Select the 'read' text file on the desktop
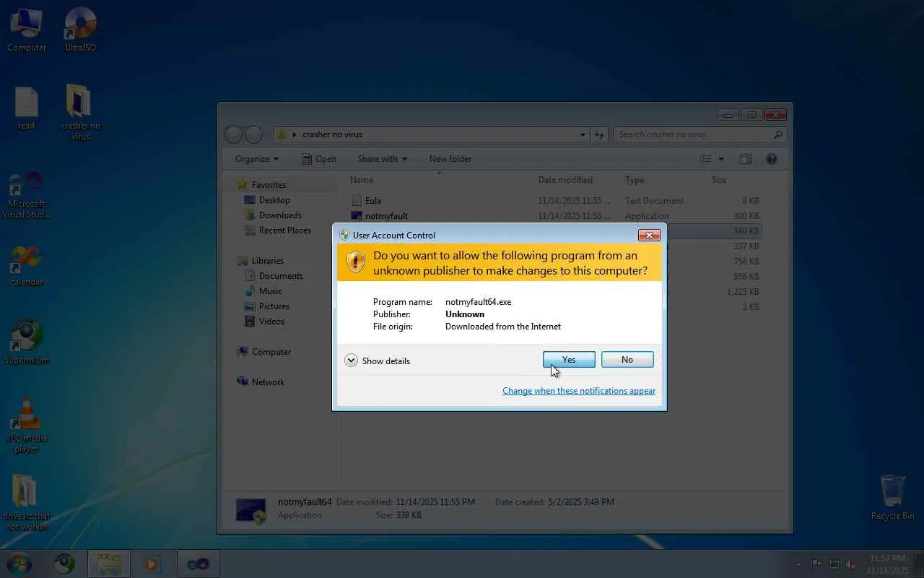Viewport: 924px width, 578px height. coord(27,108)
